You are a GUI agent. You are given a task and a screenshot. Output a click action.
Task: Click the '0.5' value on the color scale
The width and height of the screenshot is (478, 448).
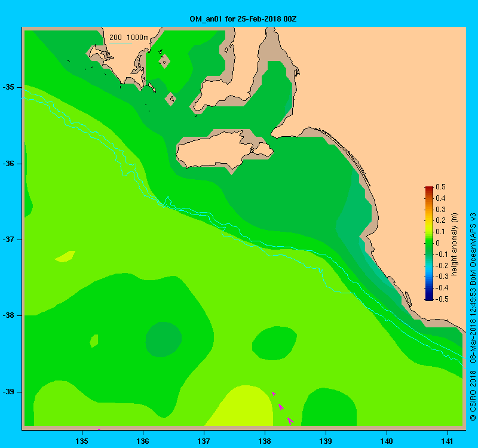tap(440, 187)
